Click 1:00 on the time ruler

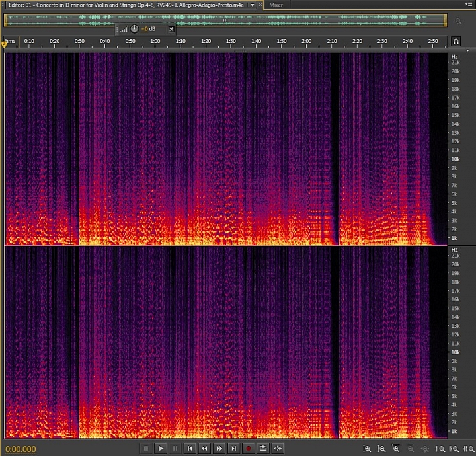[x=155, y=41]
